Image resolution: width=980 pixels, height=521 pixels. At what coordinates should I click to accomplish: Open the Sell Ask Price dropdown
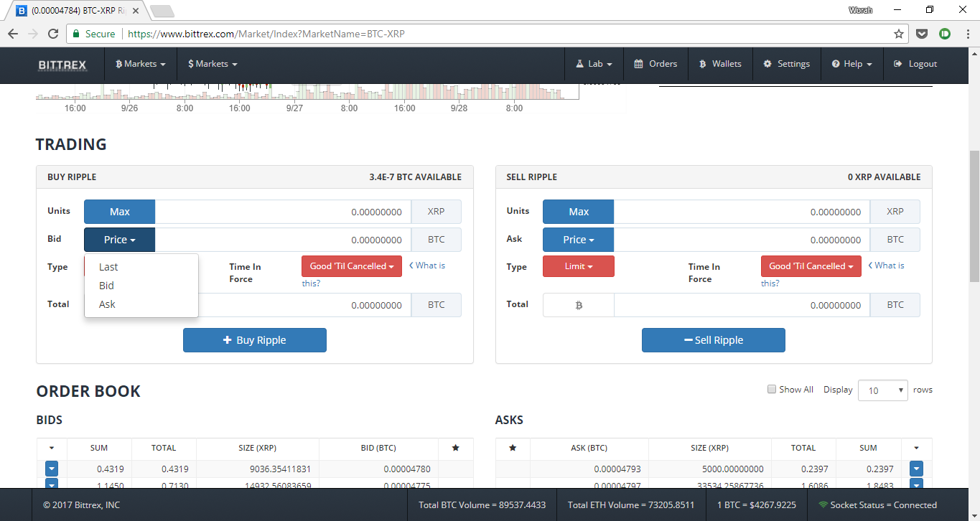(x=578, y=240)
